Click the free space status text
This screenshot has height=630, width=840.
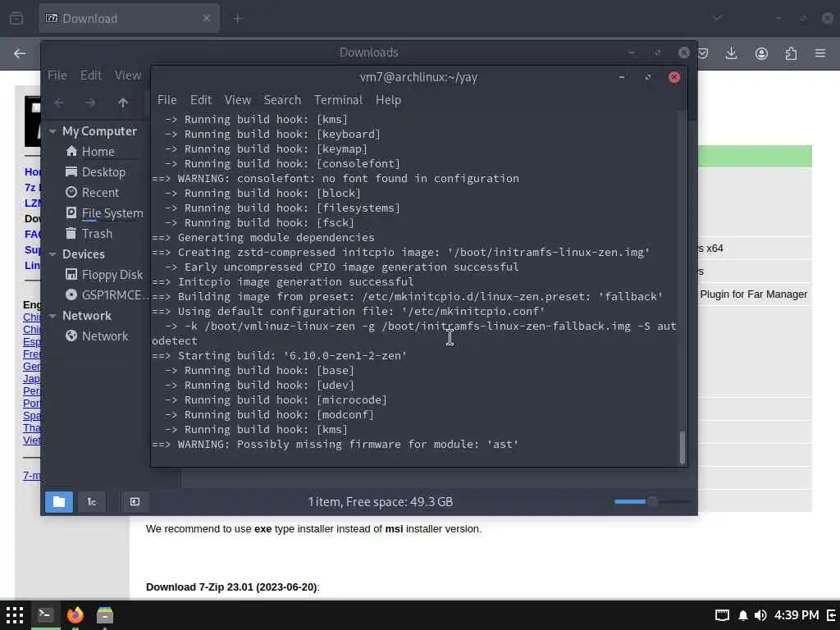tap(380, 502)
